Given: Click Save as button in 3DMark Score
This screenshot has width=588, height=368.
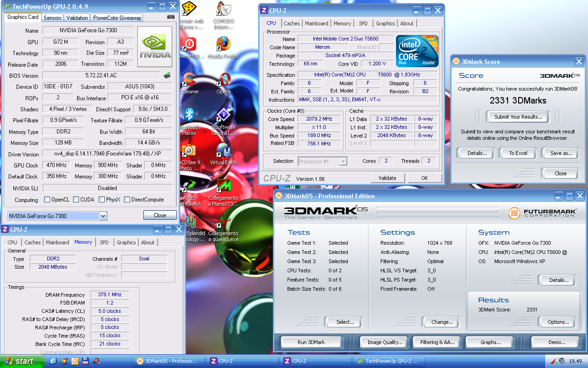Looking at the screenshot, I should 561,153.
